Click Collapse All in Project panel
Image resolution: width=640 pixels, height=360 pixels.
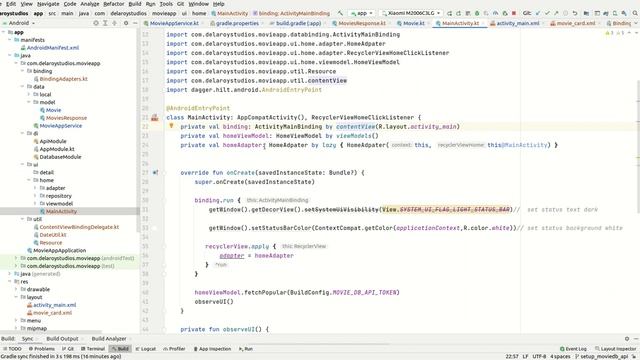pyautogui.click(x=115, y=23)
